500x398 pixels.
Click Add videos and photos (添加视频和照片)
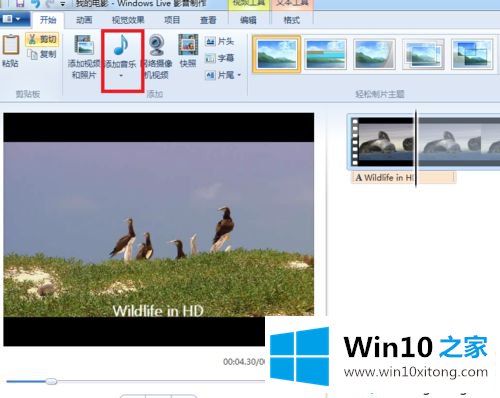click(x=84, y=56)
